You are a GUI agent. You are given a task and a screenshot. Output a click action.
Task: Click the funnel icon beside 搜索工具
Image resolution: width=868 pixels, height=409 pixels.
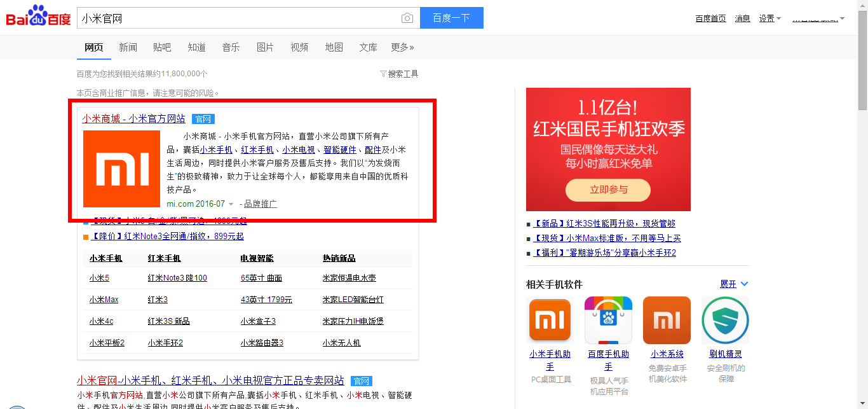(383, 74)
